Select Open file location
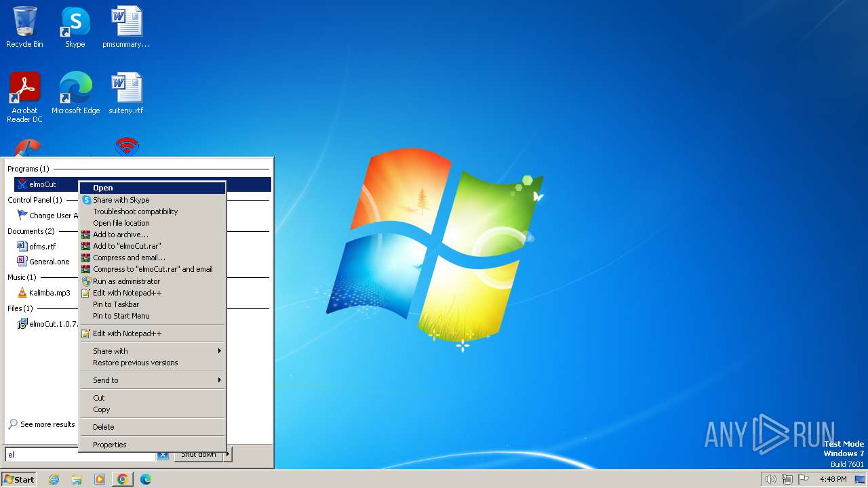 pyautogui.click(x=153, y=223)
